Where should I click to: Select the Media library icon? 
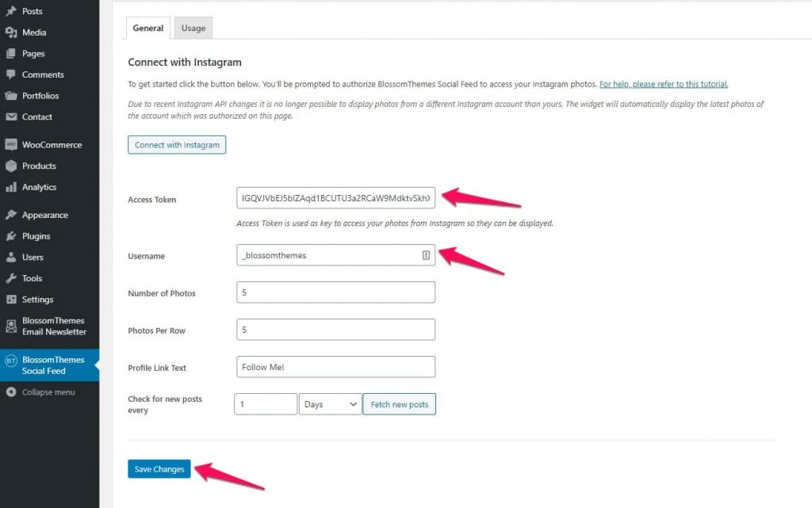pos(10,32)
